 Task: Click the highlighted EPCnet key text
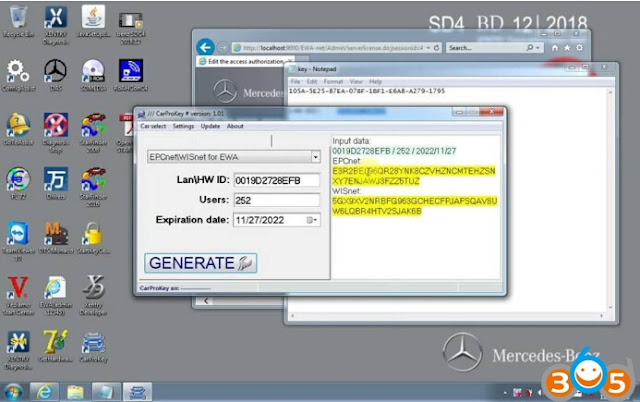414,176
